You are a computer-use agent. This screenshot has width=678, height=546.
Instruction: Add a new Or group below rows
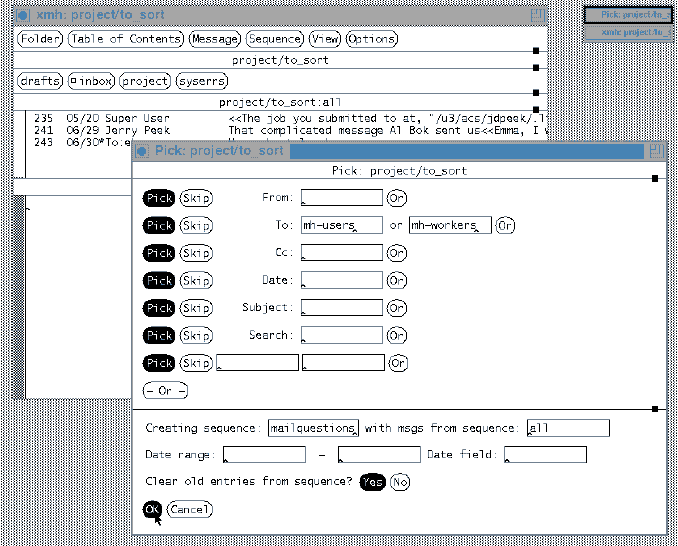click(x=165, y=390)
